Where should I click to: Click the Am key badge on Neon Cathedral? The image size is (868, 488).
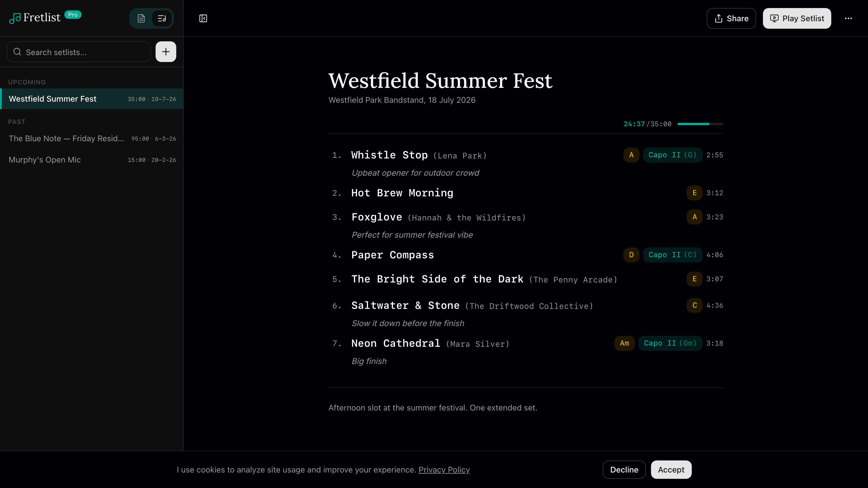tap(624, 343)
